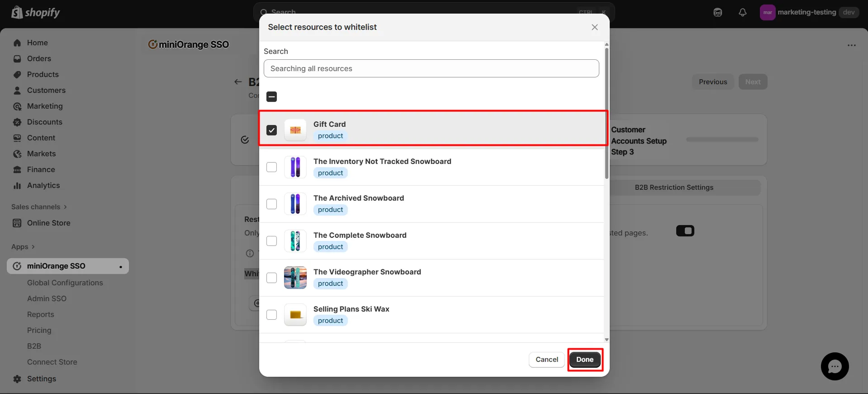Click the Shopify logo

[x=36, y=12]
